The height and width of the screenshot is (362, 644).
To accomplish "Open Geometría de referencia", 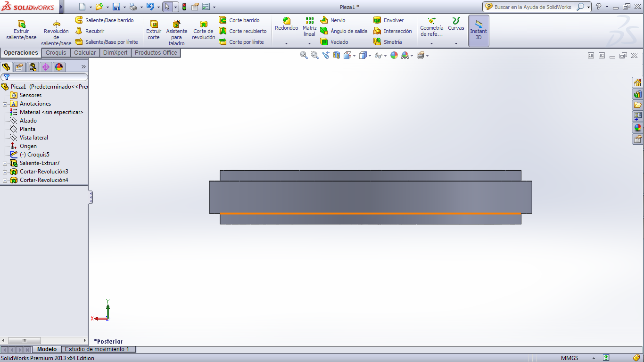I will pos(431,27).
